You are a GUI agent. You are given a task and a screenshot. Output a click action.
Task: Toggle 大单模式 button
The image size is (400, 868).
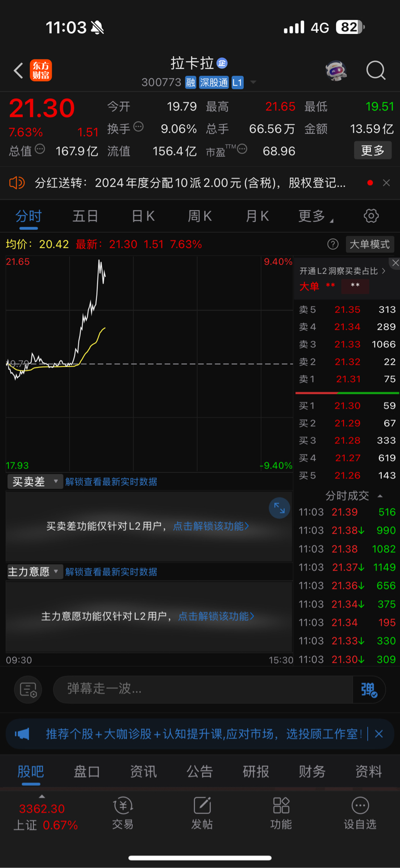tap(369, 244)
